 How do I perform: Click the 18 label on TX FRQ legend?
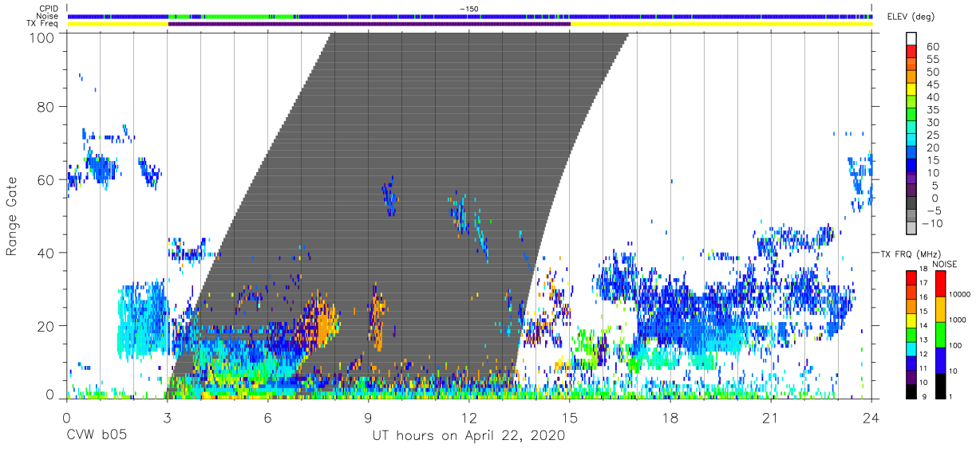click(x=923, y=269)
